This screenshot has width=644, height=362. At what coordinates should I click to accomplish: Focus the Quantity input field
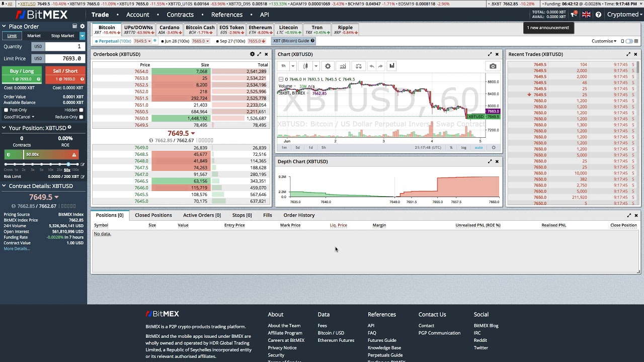click(64, 46)
